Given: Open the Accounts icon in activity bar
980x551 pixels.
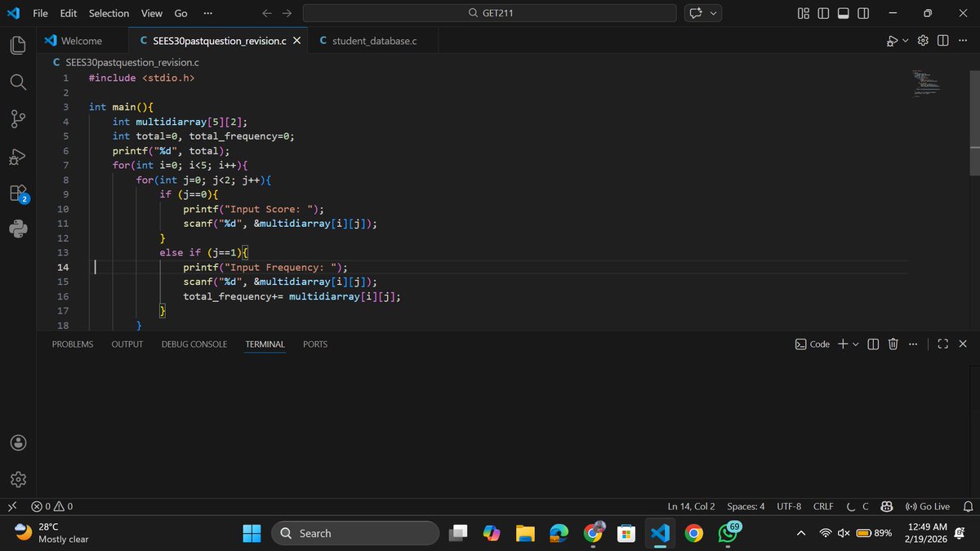Looking at the screenshot, I should [x=18, y=442].
